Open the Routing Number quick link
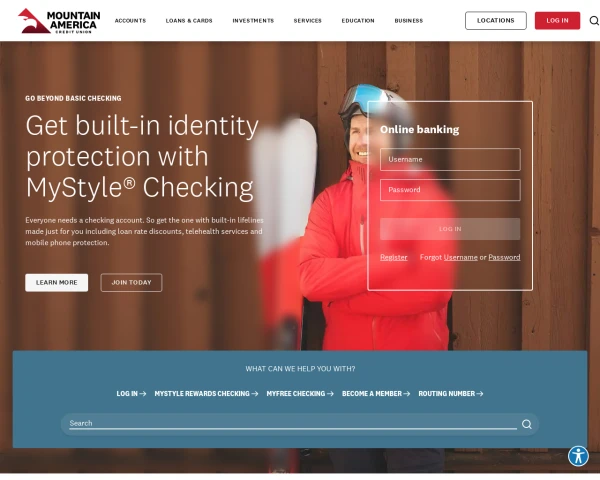Viewport: 600px width, 480px height. [450, 393]
